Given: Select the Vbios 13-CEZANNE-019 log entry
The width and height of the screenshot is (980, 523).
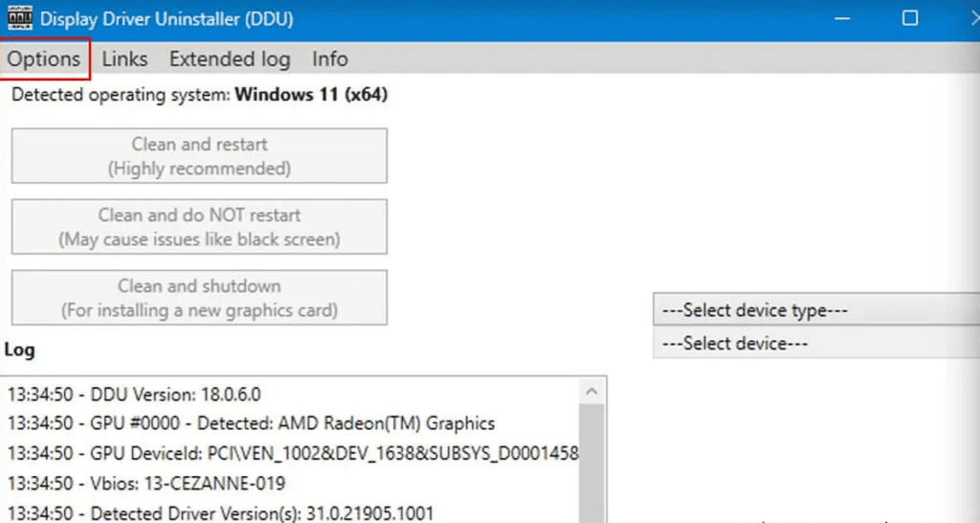Looking at the screenshot, I should click(145, 483).
